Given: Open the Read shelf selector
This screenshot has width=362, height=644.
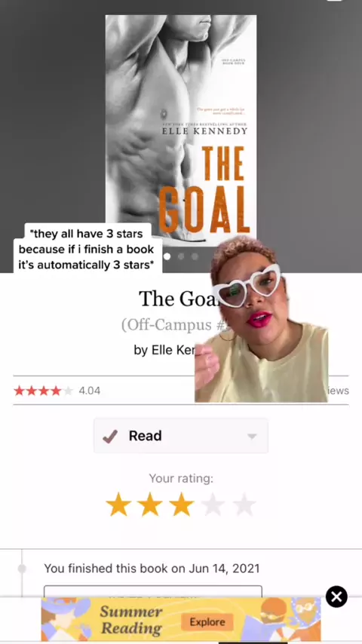Looking at the screenshot, I should point(181,436).
